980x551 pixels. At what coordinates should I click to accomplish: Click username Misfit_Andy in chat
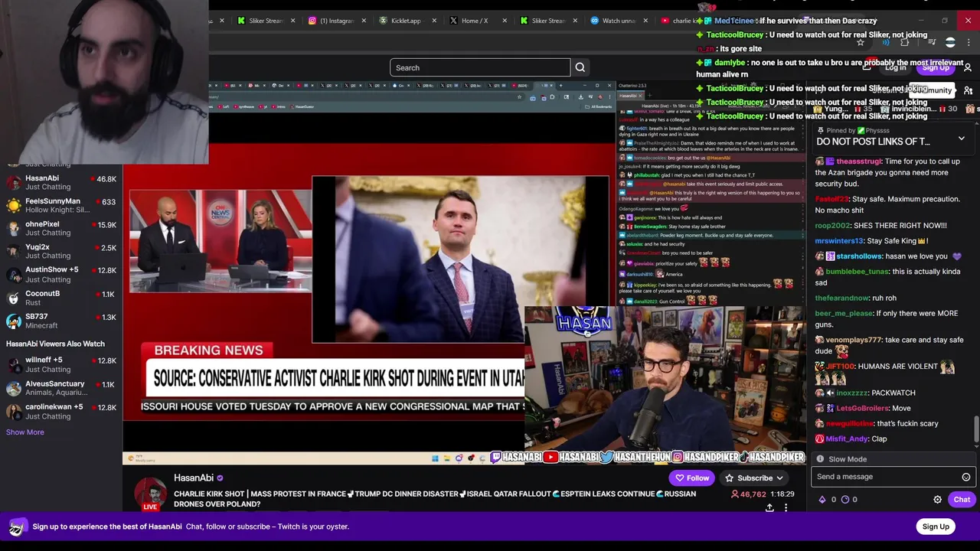coord(847,439)
